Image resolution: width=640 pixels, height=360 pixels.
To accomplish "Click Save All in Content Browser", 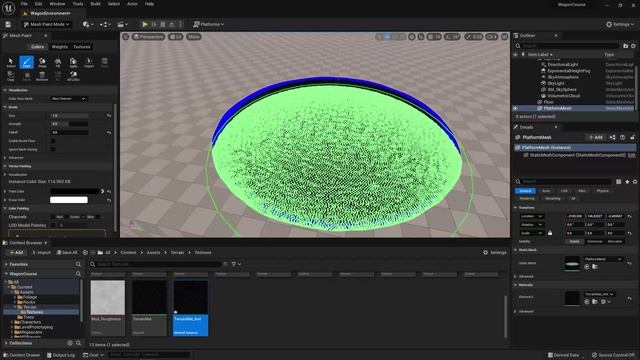I will 67,253.
